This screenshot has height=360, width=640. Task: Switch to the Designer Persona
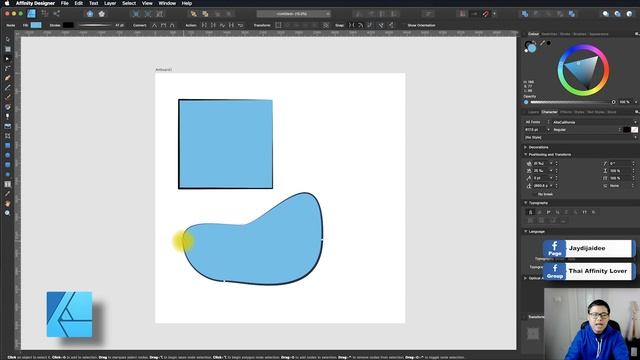31,13
